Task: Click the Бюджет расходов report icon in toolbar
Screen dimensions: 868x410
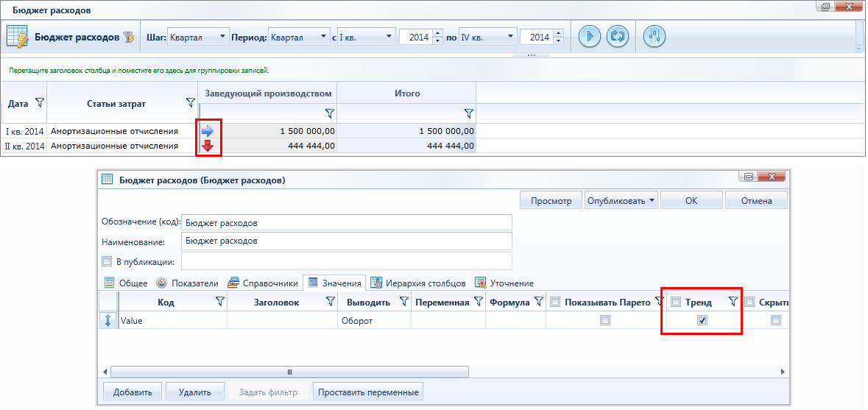Action: point(17,37)
